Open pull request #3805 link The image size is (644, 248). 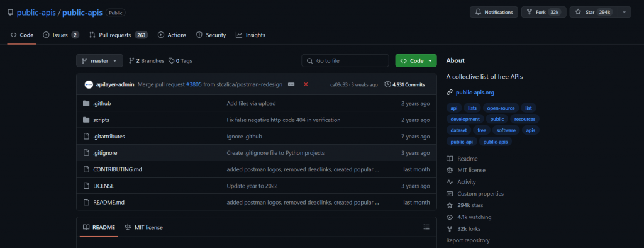194,84
